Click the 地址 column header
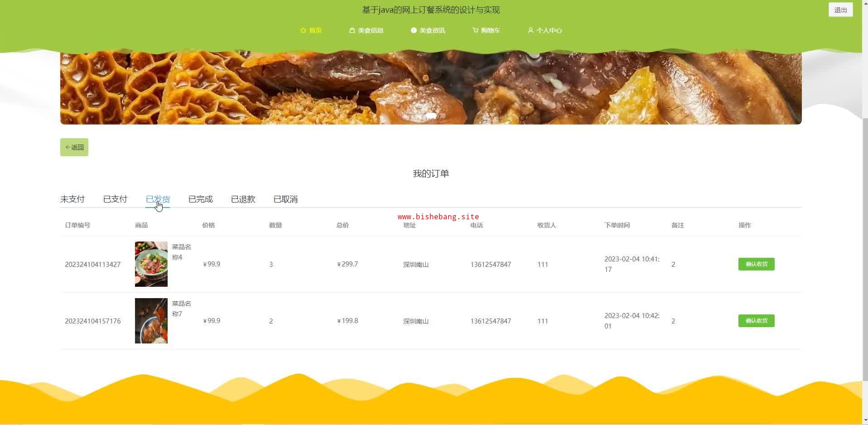Screen dimensions: 868x425 [410, 225]
